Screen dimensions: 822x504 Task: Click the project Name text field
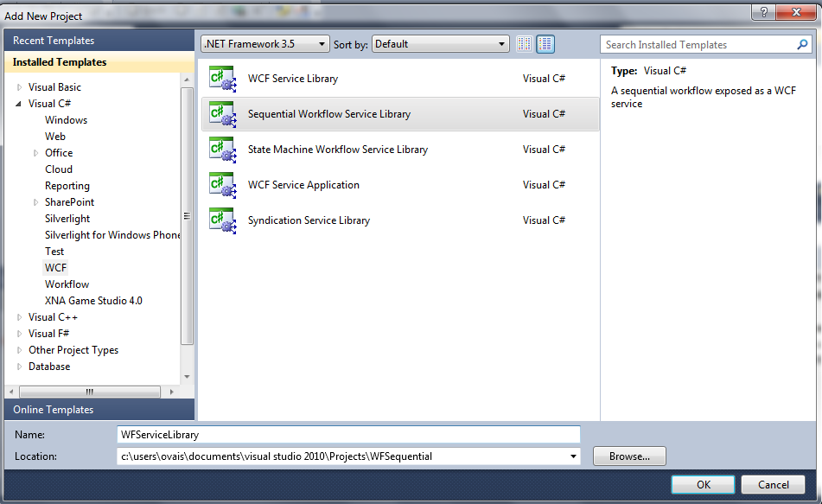(348, 435)
